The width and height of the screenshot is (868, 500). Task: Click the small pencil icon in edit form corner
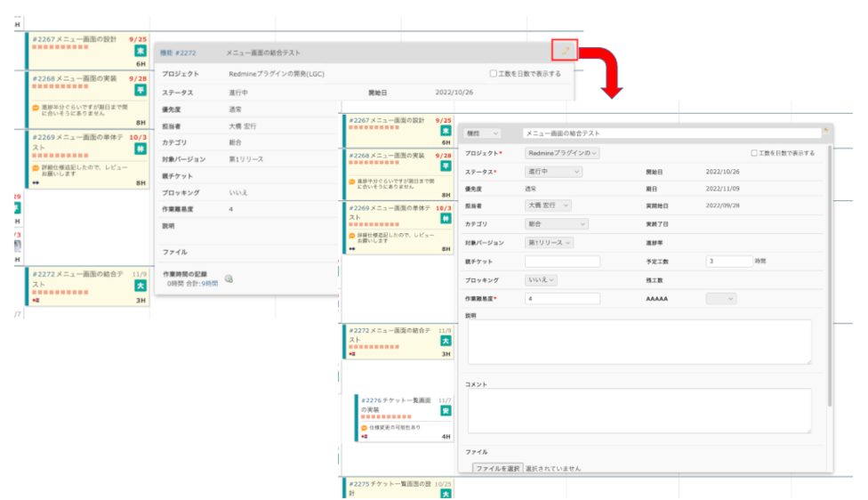[826, 132]
